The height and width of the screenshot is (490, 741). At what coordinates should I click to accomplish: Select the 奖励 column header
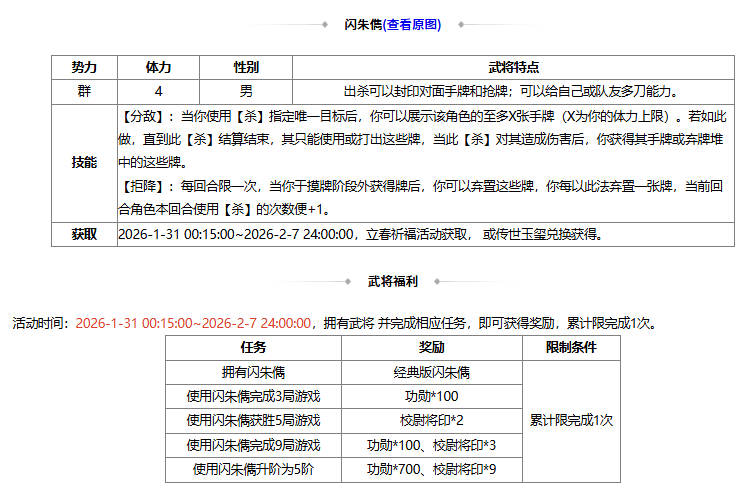pos(431,348)
